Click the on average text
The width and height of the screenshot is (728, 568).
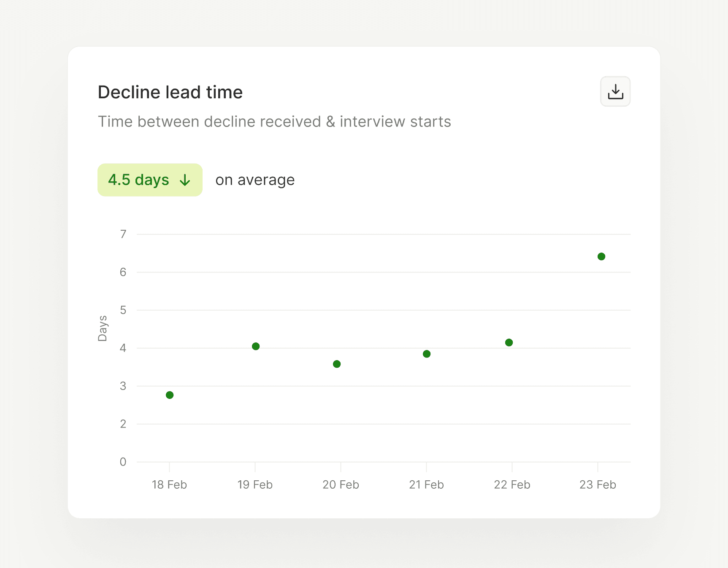point(255,180)
